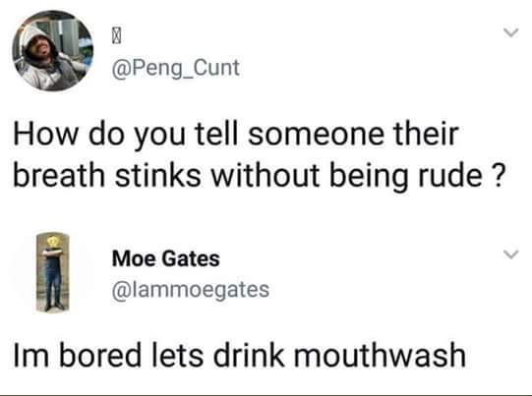
Task: Show more options for the top tweet
Action: click(x=511, y=32)
